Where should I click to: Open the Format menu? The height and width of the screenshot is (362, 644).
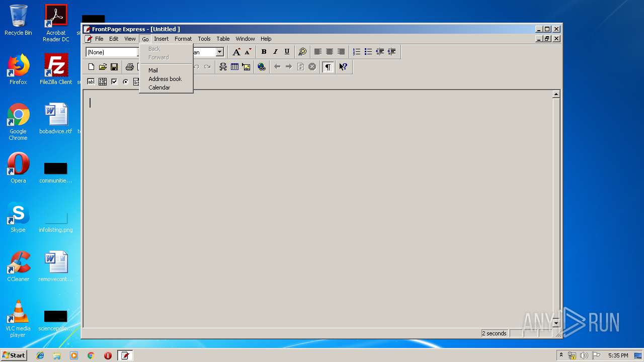[x=183, y=39]
